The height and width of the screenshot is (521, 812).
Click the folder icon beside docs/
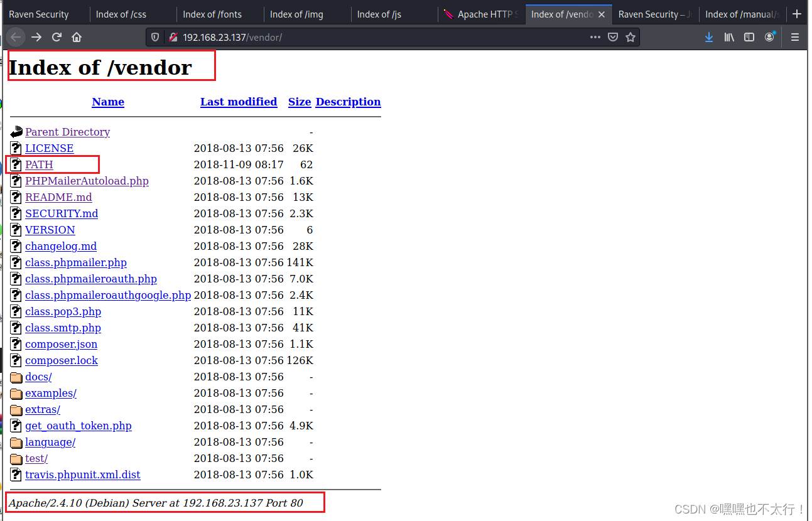[x=16, y=377]
